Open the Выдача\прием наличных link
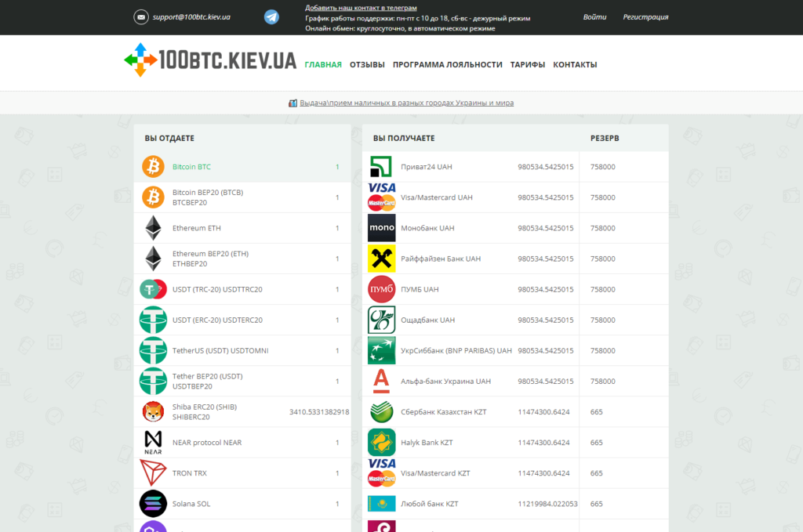Screen dimensions: 803x532 pyautogui.click(x=407, y=103)
